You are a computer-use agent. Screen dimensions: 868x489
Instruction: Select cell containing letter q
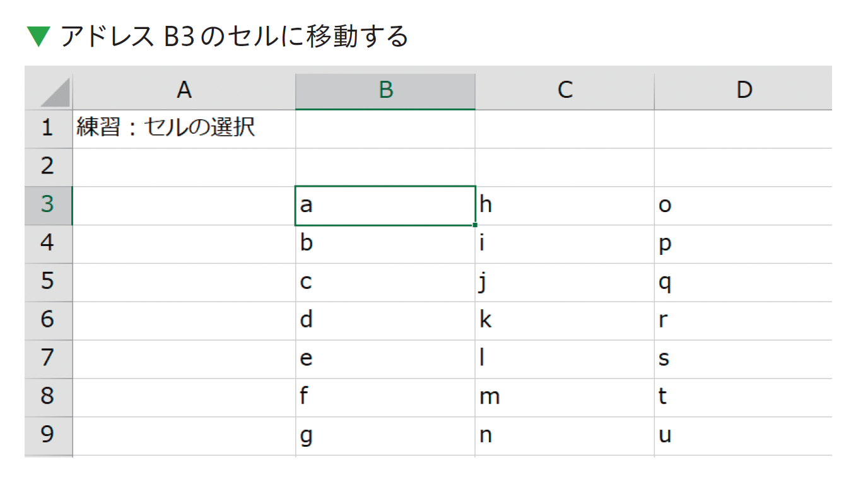[743, 282]
